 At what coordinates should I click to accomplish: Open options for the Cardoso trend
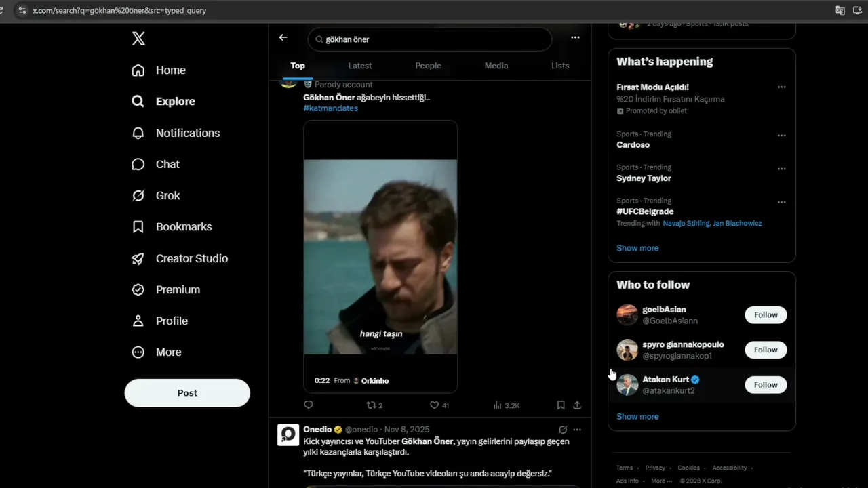pos(782,136)
